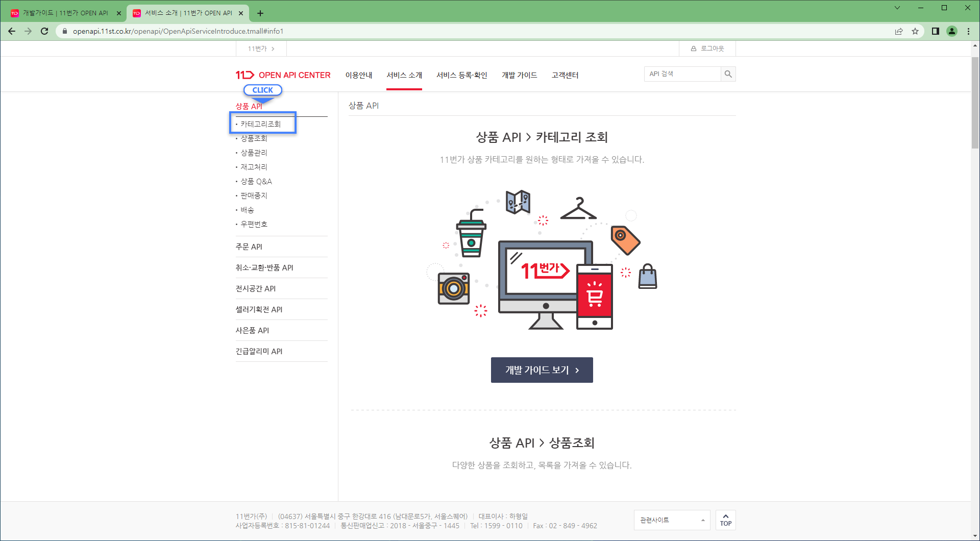Open 전시공간 API in the sidebar
980x541 pixels.
pos(256,288)
